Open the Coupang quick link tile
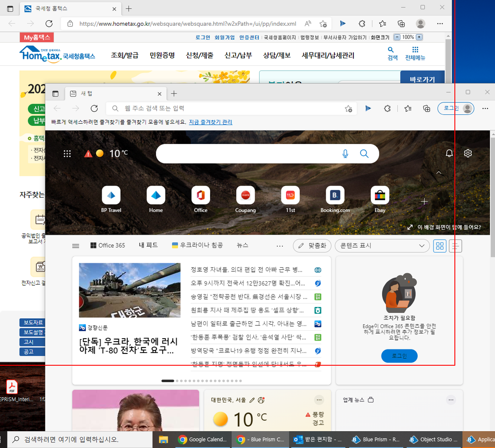Viewport: 495px width, 448px height. coord(246,196)
